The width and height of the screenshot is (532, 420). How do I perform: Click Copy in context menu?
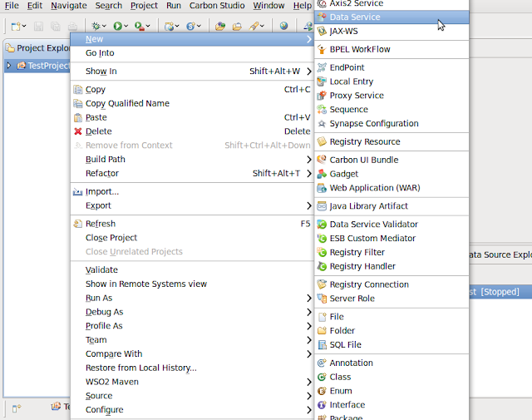[x=192, y=90]
